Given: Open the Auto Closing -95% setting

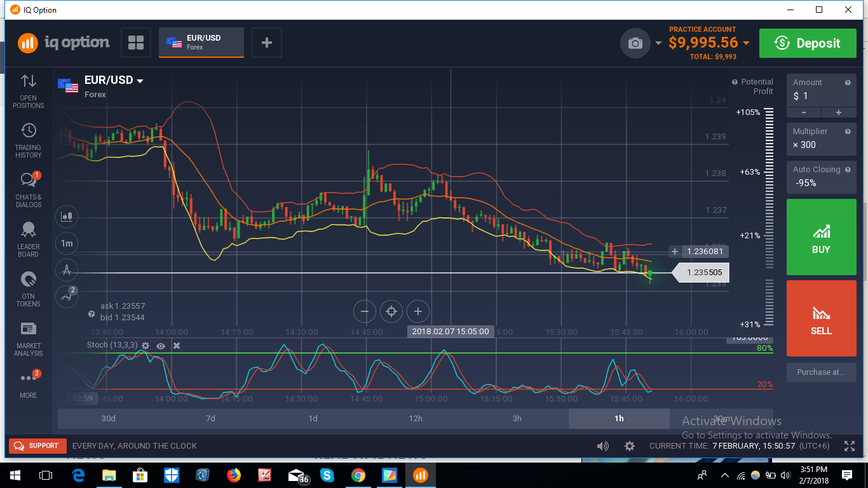Looking at the screenshot, I should pos(821,177).
